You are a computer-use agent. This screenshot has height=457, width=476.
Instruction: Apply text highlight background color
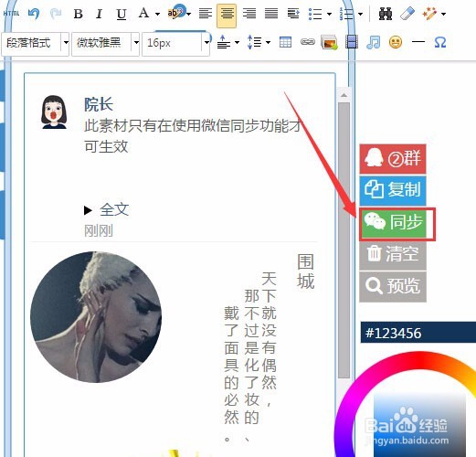[175, 12]
